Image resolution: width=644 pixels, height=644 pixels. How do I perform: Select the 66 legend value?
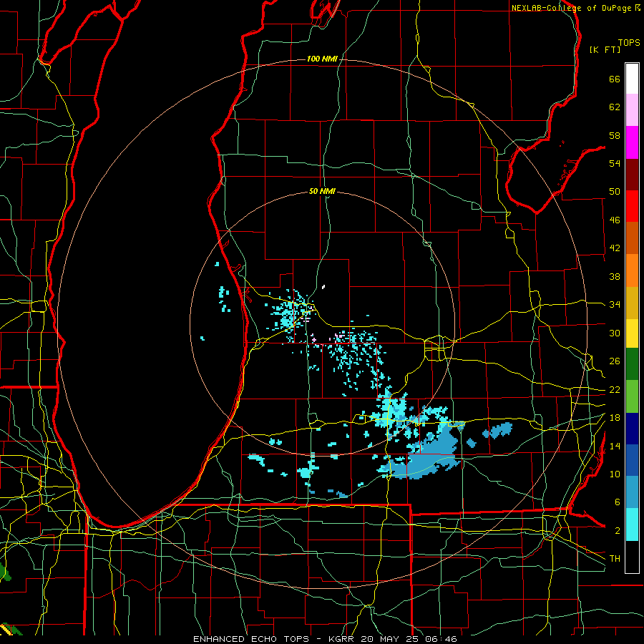coord(615,79)
